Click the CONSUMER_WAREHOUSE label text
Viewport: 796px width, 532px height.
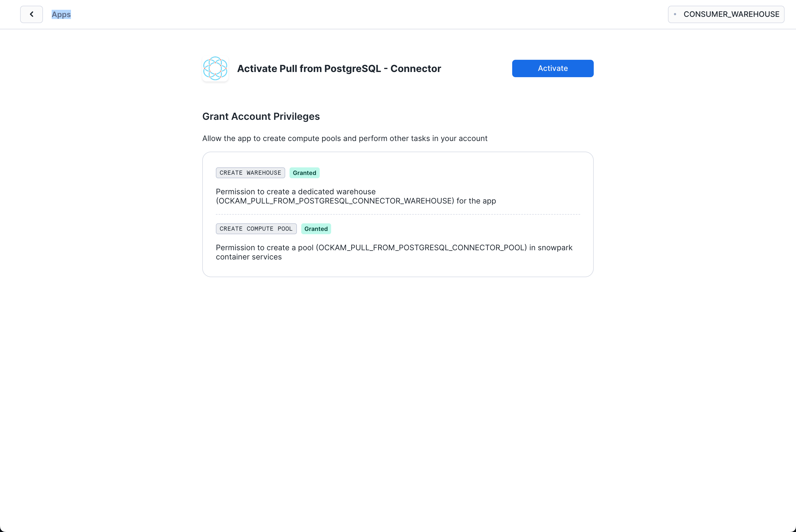click(731, 14)
